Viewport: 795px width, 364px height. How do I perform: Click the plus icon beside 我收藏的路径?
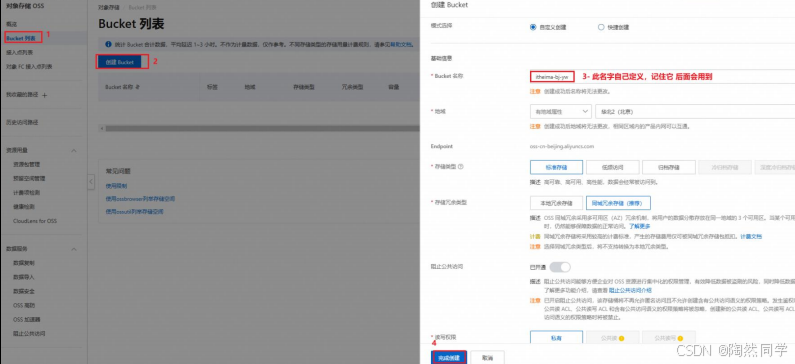[x=45, y=95]
